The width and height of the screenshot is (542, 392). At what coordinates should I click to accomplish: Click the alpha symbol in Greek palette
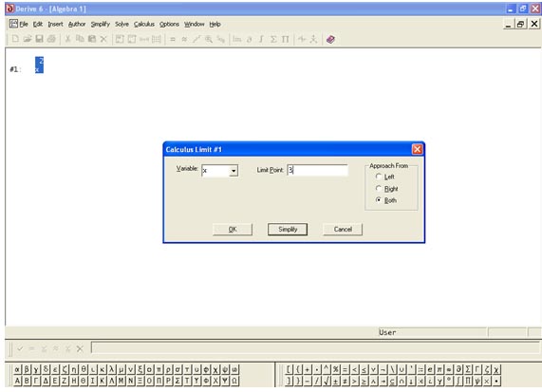(x=17, y=369)
